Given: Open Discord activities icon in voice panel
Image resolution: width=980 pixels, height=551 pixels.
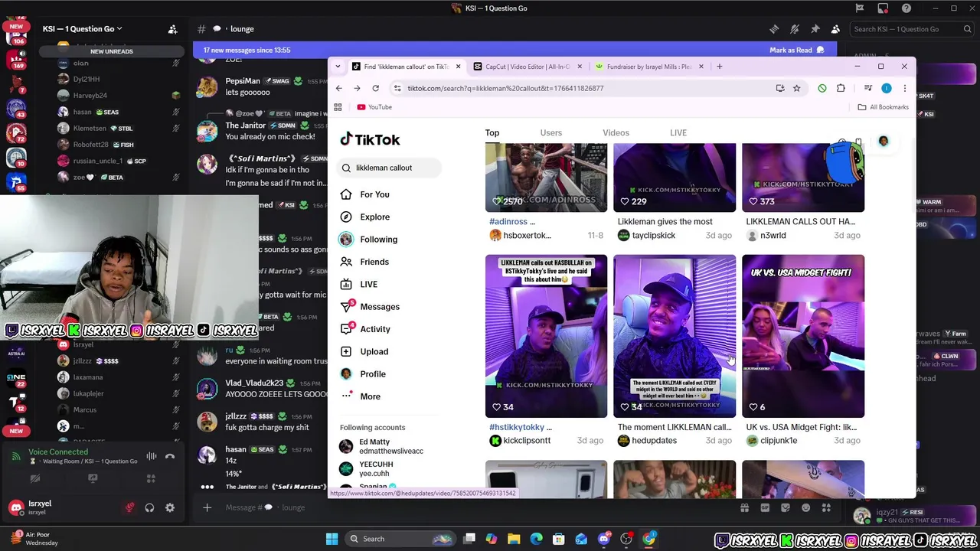Looking at the screenshot, I should pos(151,478).
